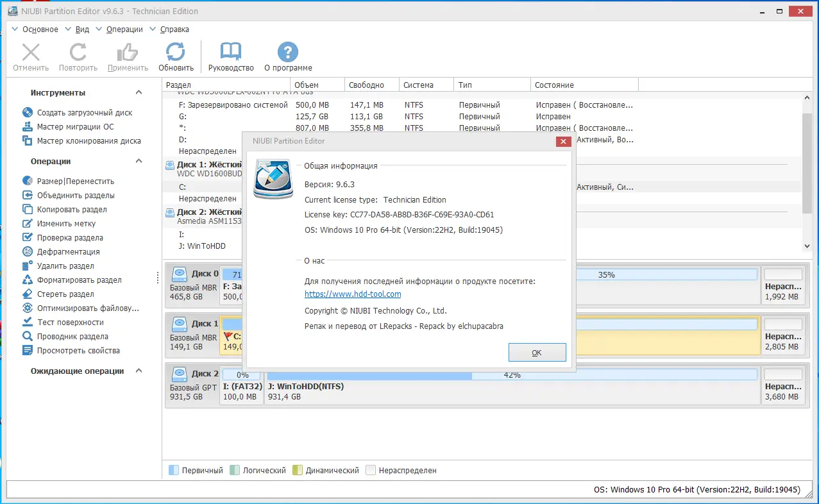Sort by the Раздел column header
The image size is (819, 504).
(x=226, y=85)
